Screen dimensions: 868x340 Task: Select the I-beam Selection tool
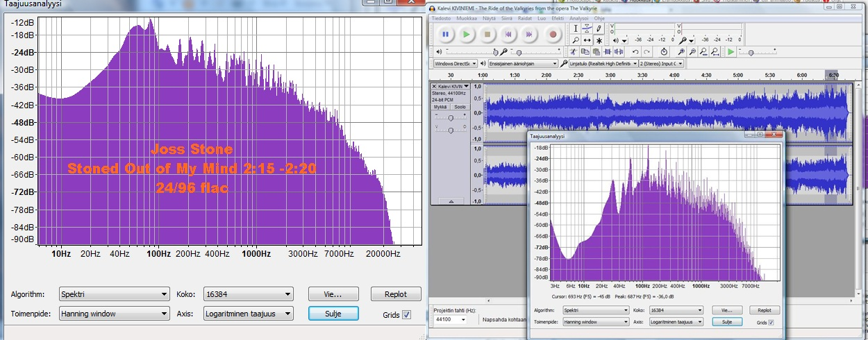[575, 28]
